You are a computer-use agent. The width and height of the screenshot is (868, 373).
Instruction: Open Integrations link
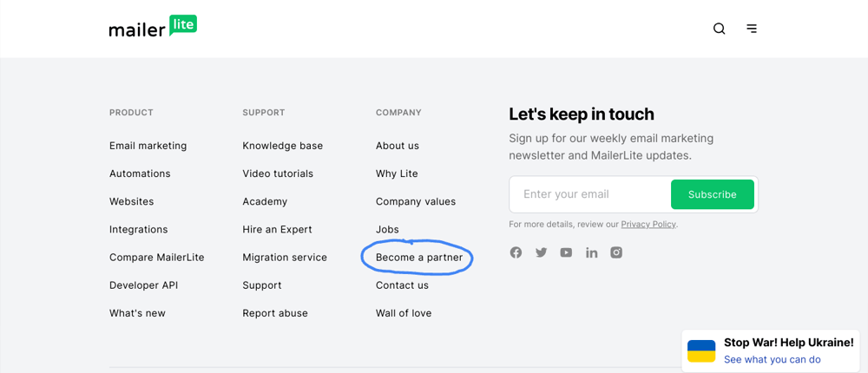(x=138, y=230)
